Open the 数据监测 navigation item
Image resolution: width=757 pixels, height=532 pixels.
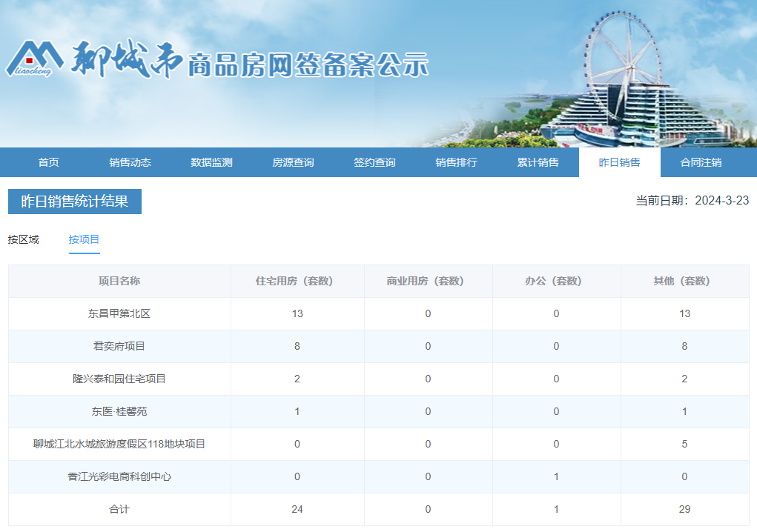[x=211, y=162]
